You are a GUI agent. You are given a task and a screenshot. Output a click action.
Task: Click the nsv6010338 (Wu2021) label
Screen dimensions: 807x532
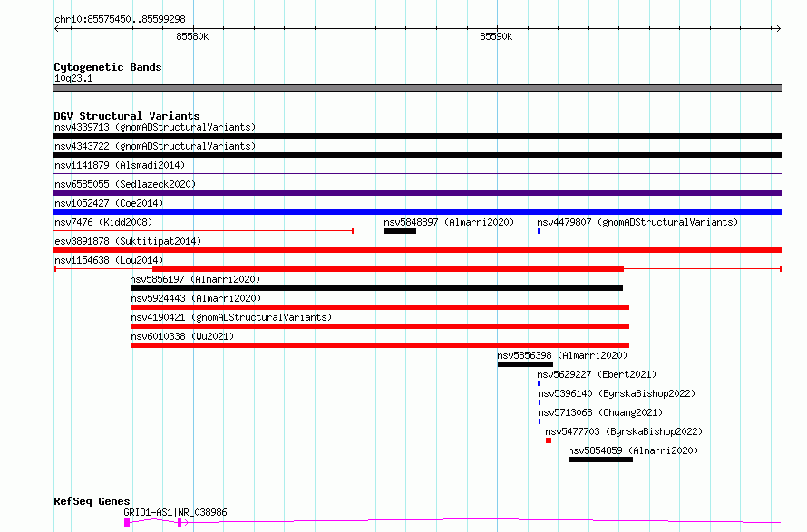click(x=182, y=336)
